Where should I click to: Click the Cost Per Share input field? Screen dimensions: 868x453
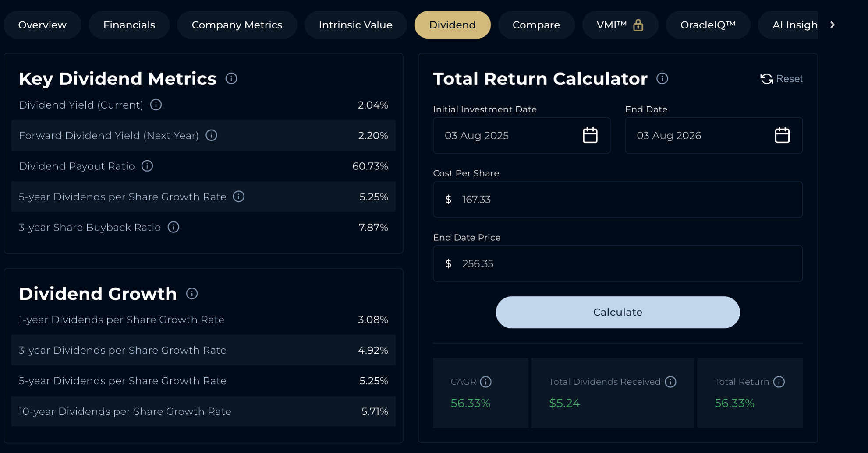pos(617,199)
